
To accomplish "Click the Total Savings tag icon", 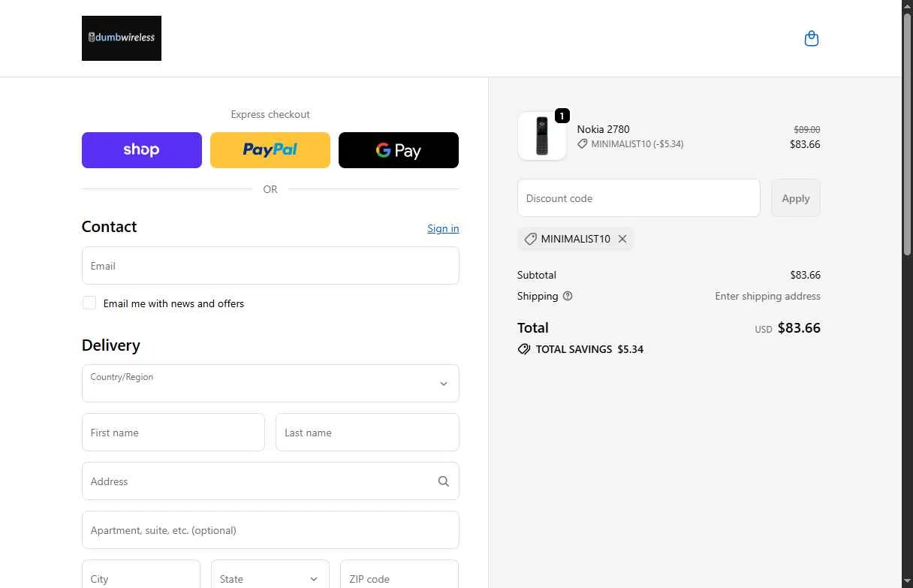I will tap(524, 349).
